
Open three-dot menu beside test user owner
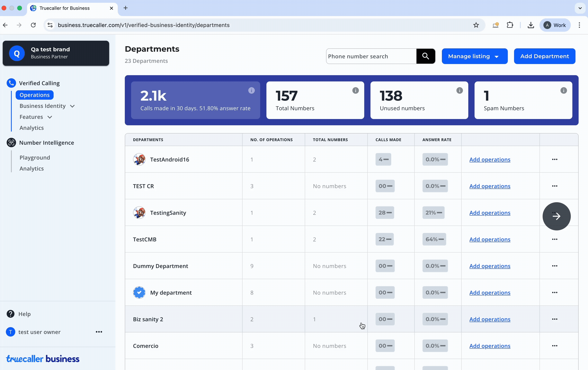point(99,332)
